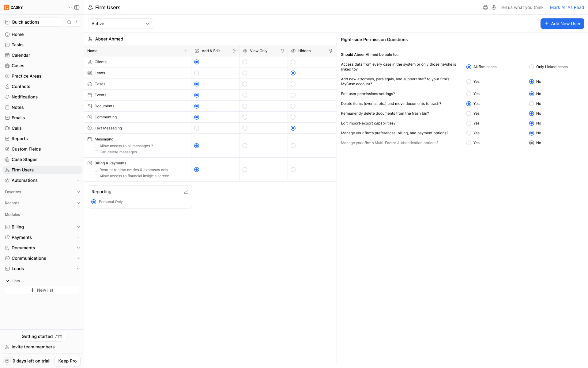Click Keep Pro button
This screenshot has width=588, height=368.
(x=67, y=361)
